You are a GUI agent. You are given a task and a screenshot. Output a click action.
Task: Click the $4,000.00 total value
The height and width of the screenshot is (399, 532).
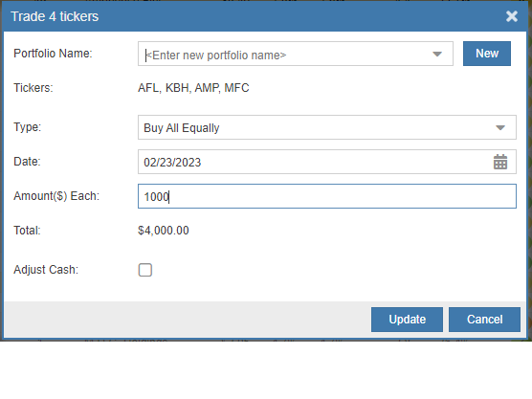pos(164,231)
